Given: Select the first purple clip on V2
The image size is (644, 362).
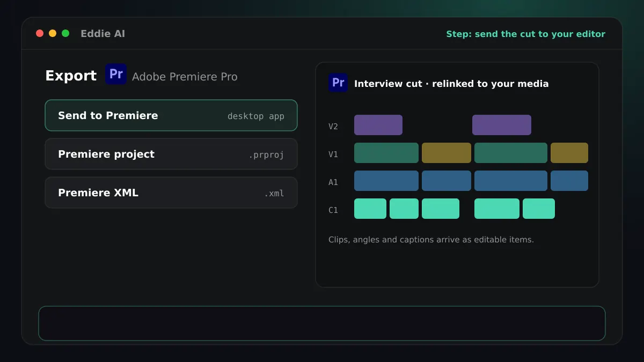Looking at the screenshot, I should click(378, 125).
